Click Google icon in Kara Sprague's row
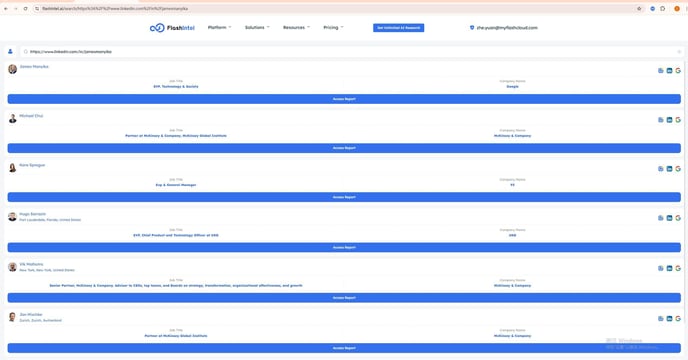Screen dimensions: 688x360 [678, 169]
